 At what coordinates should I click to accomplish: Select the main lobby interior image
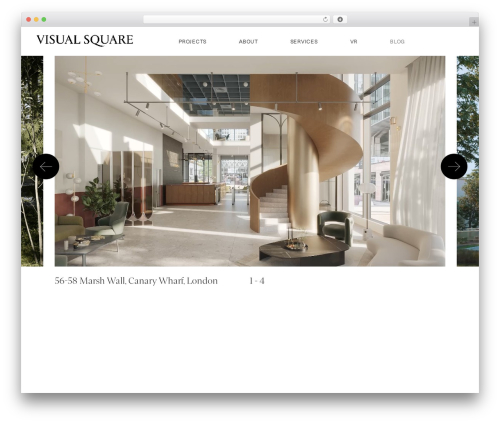tap(250, 161)
